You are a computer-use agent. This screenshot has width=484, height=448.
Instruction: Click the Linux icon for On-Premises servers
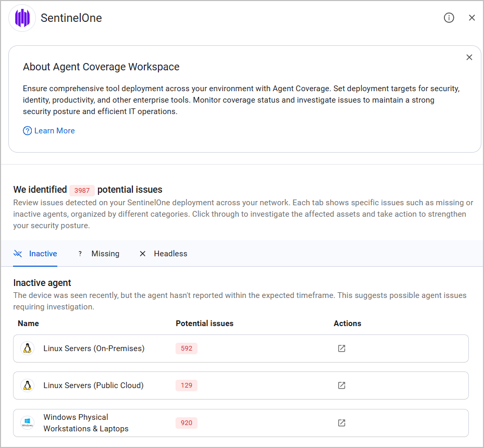tap(27, 349)
